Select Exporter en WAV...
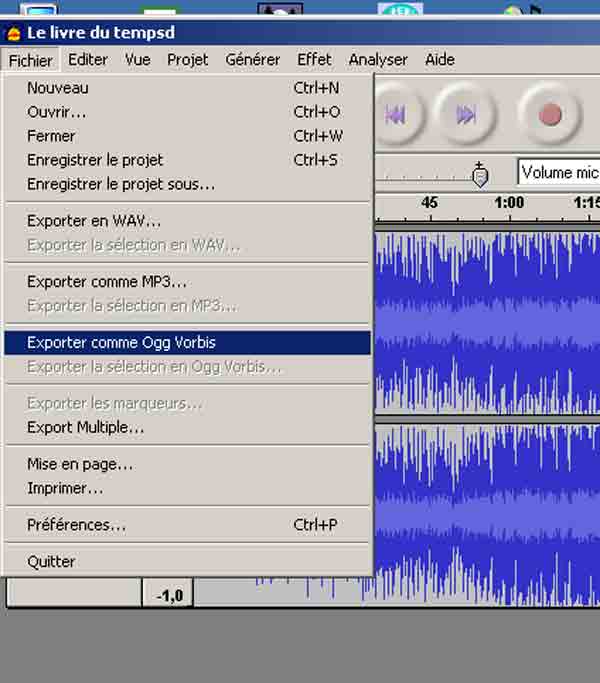Viewport: 600px width, 683px height. pyautogui.click(x=93, y=221)
